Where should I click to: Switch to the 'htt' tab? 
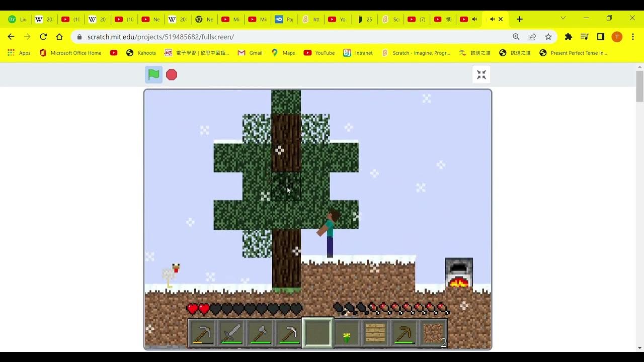coord(311,19)
